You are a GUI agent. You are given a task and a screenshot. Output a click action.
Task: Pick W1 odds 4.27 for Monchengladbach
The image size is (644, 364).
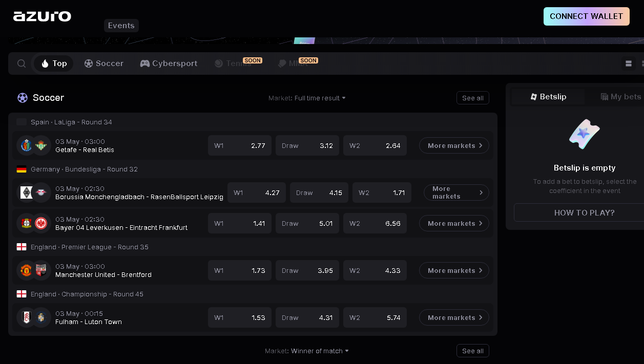(257, 192)
